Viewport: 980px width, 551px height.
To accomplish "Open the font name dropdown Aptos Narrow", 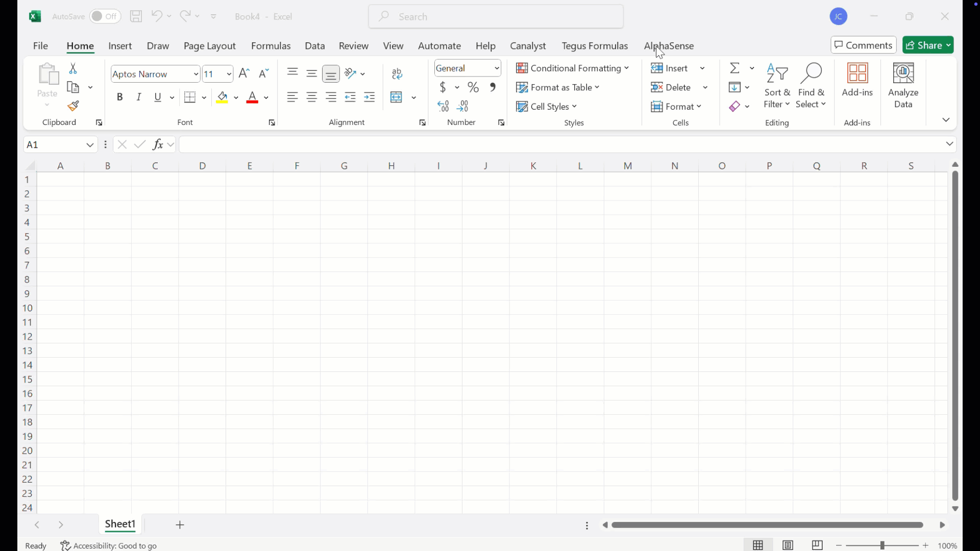I will click(196, 74).
